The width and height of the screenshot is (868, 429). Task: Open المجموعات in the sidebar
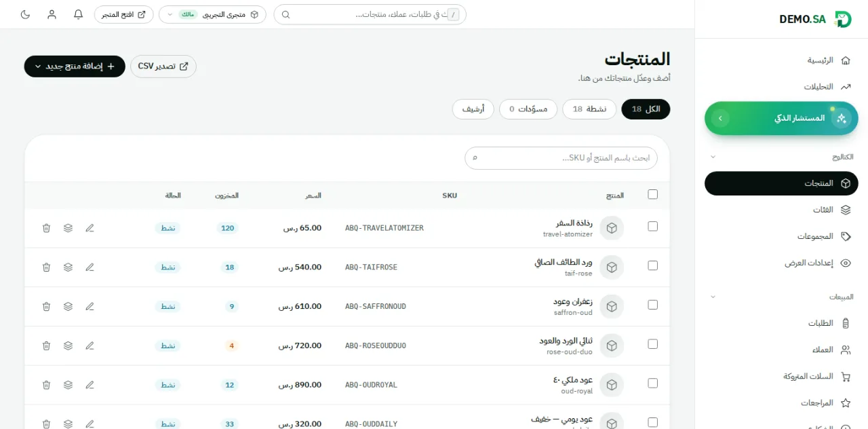tap(781, 236)
